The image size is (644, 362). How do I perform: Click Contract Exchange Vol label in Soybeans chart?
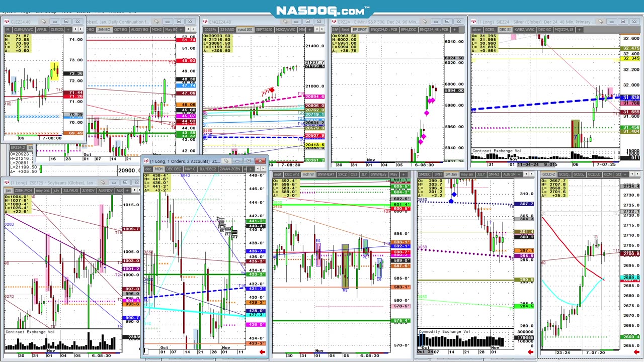point(30,332)
